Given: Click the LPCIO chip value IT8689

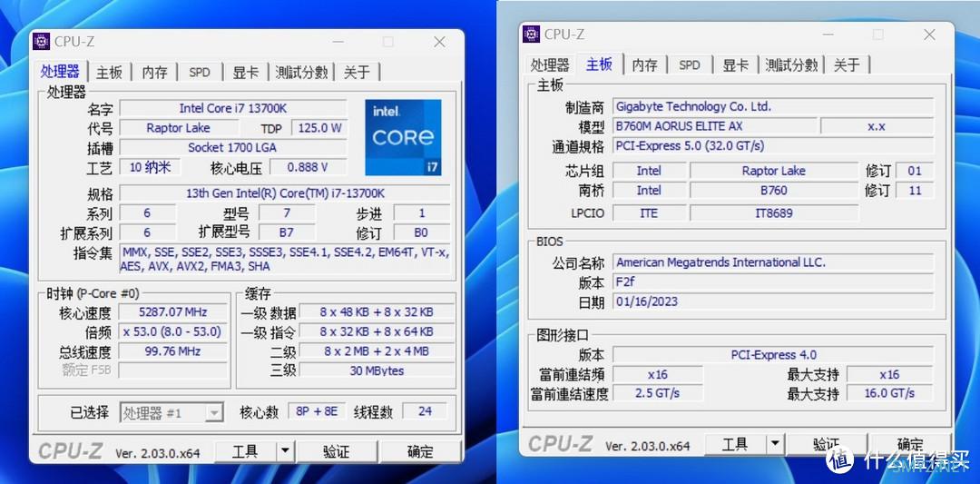Looking at the screenshot, I should pos(774,213).
